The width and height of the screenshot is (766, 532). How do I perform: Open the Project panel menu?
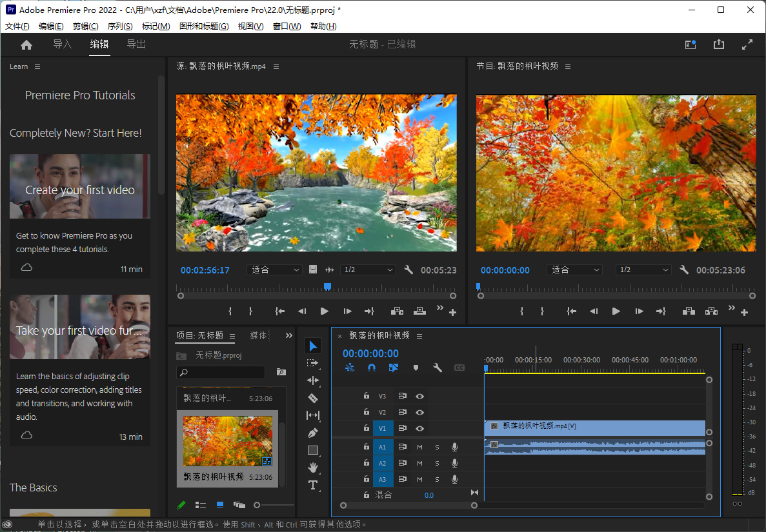pos(232,336)
